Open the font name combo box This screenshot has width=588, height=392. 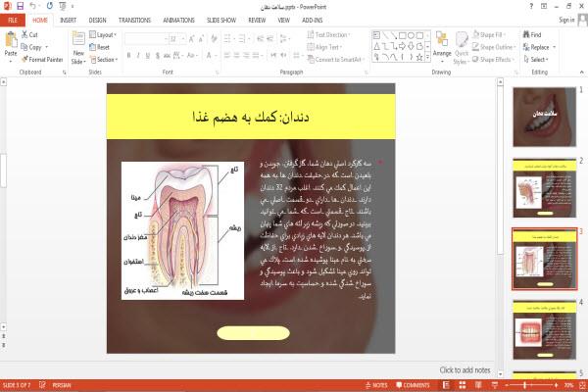point(146,38)
